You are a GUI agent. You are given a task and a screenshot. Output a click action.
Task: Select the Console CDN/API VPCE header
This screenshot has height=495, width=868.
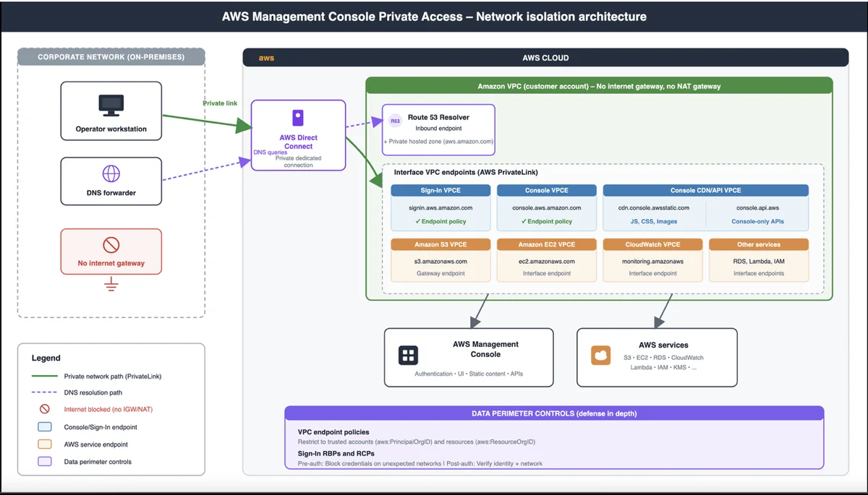coord(706,190)
